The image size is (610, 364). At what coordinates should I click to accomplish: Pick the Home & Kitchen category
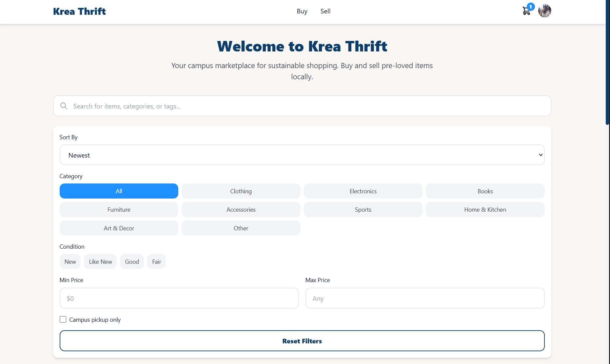(485, 209)
